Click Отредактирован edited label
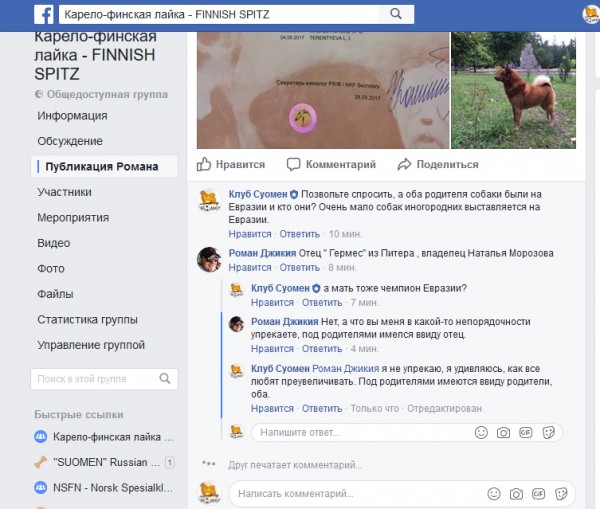Viewport: 600px width, 509px height. (444, 409)
